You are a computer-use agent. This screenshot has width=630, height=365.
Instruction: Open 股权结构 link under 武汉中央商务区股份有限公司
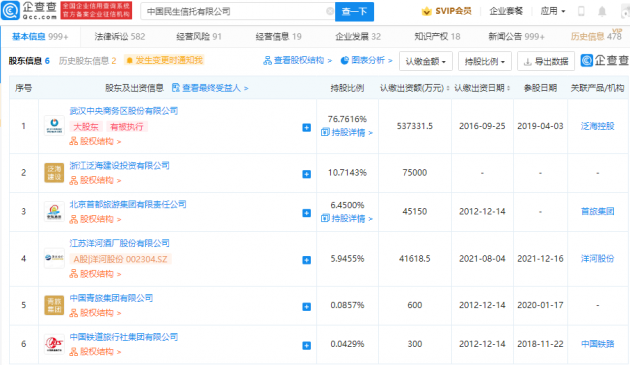point(95,141)
